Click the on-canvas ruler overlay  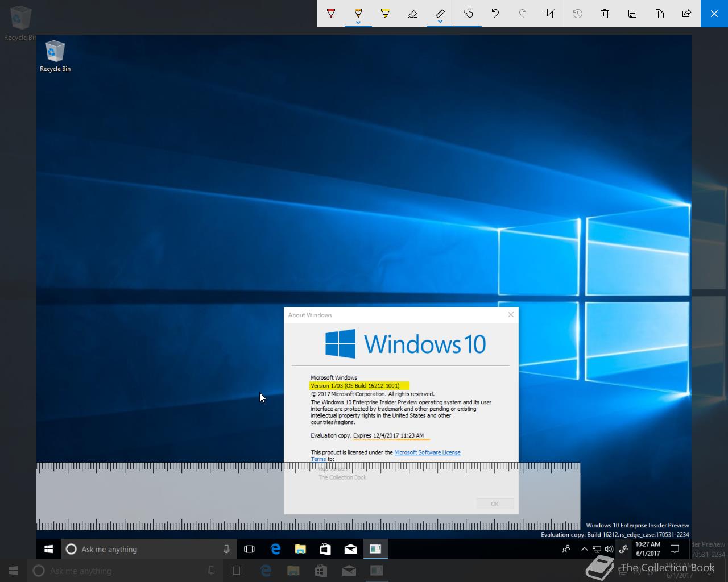pos(308,496)
